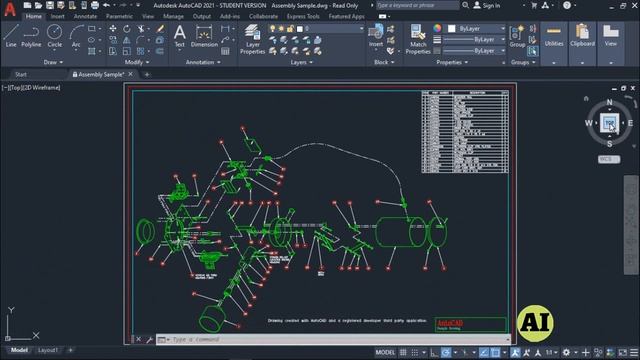This screenshot has width=640, height=360.
Task: Open the AutoCAD application menu logo
Action: [10, 9]
